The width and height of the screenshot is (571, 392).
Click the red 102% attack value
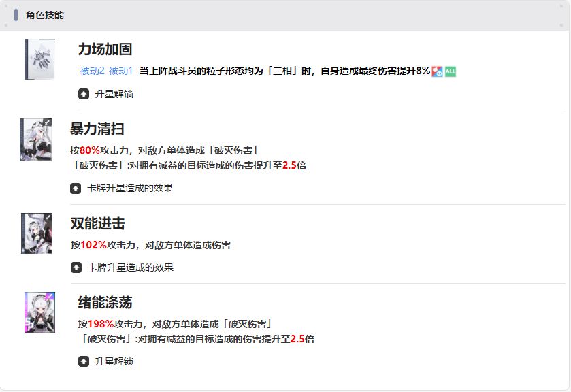[x=94, y=245]
